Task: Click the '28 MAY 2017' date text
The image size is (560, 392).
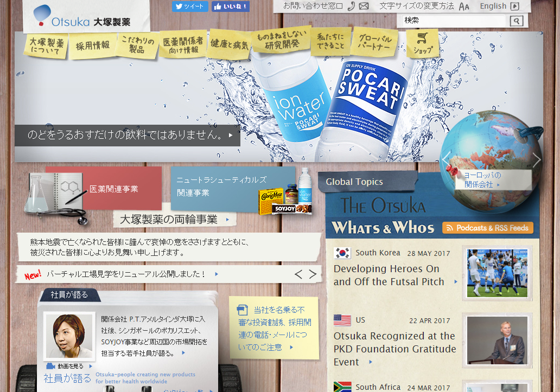Action: [429, 254]
